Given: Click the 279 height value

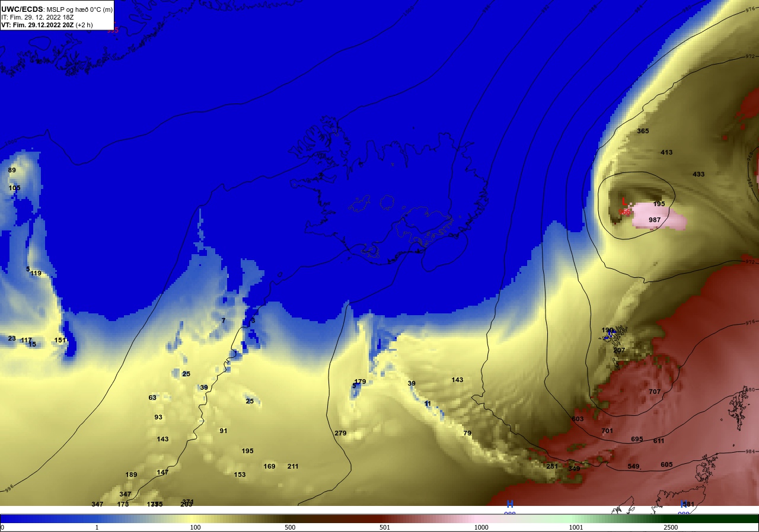Looking at the screenshot, I should (x=340, y=433).
